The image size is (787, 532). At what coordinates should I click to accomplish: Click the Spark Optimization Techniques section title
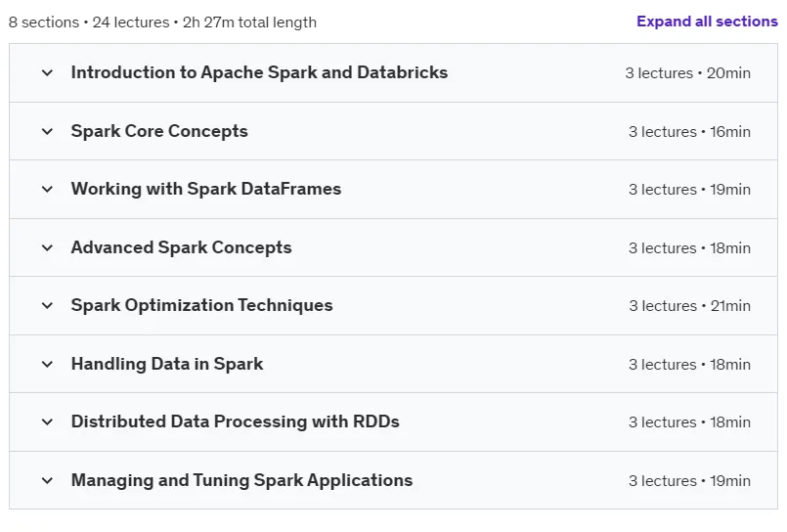201,306
